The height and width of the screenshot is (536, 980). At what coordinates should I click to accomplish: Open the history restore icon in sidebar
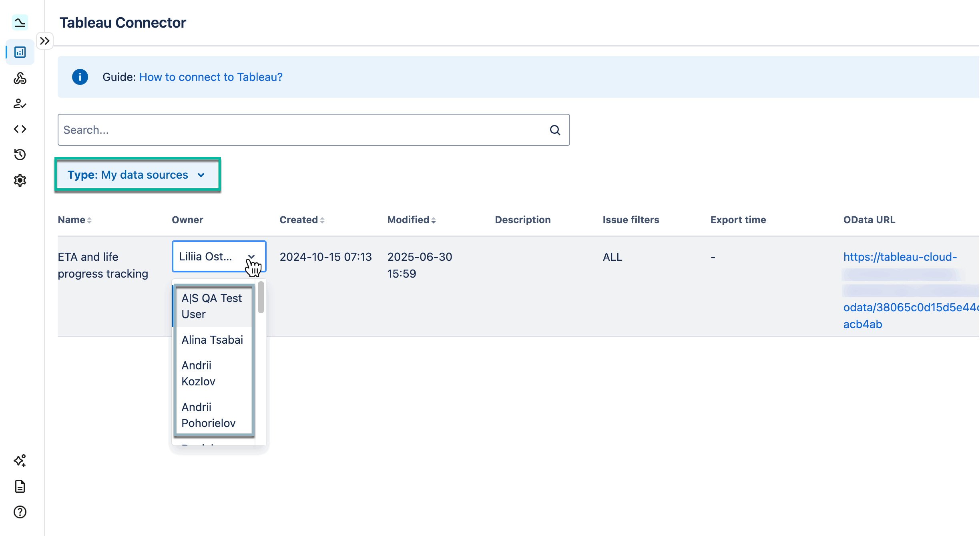click(x=20, y=155)
